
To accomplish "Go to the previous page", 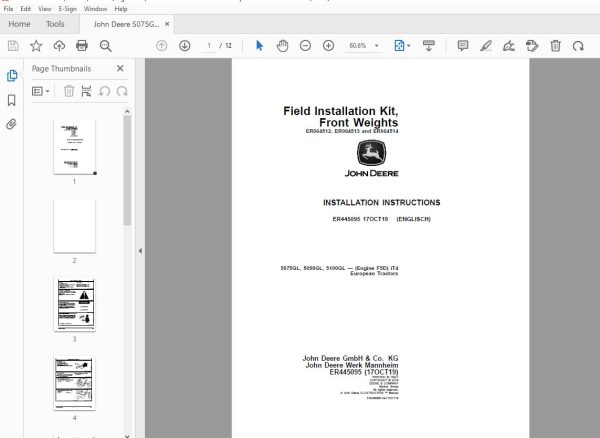I will tap(161, 46).
